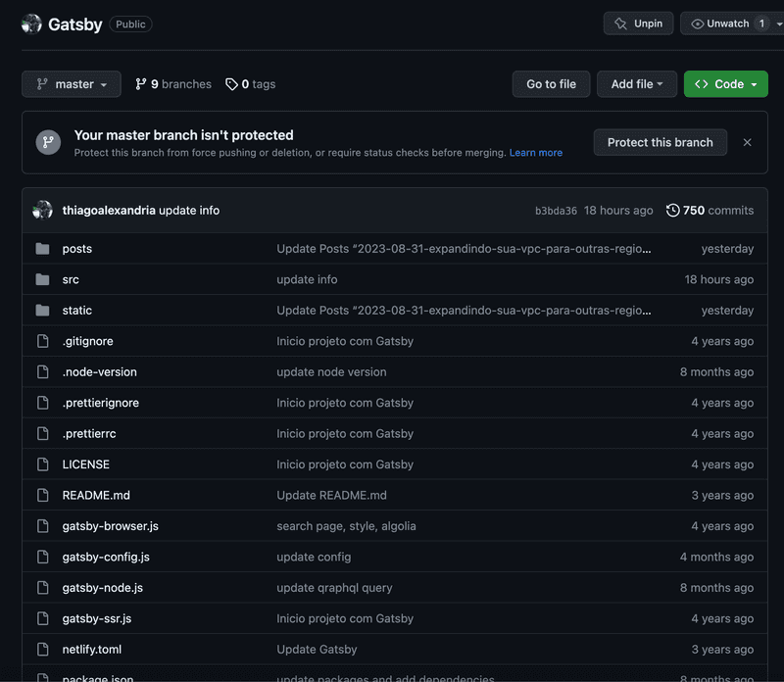The image size is (784, 682).
Task: Open 'Update Gatsby' commit message
Action: pyautogui.click(x=317, y=650)
